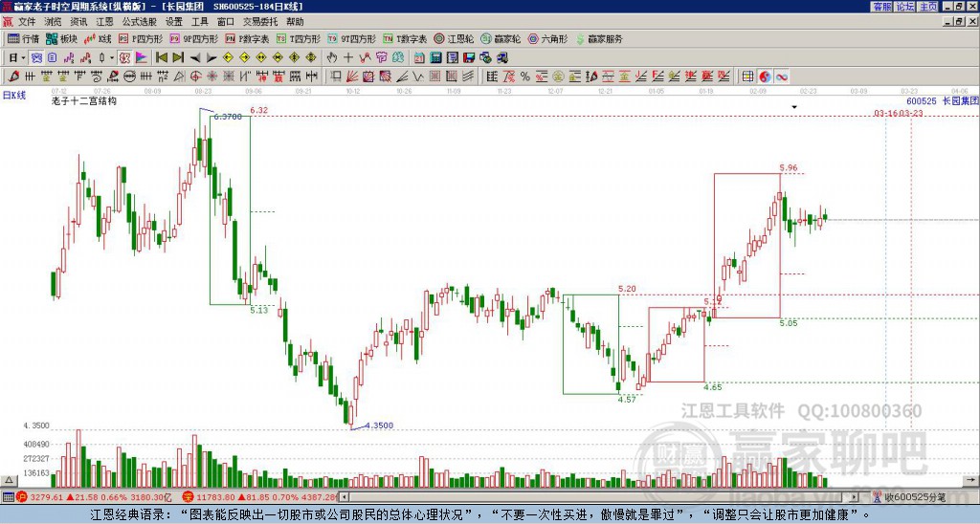Image resolution: width=980 pixels, height=524 pixels.
Task: Select the crosshair cursor tool
Action: (348, 58)
